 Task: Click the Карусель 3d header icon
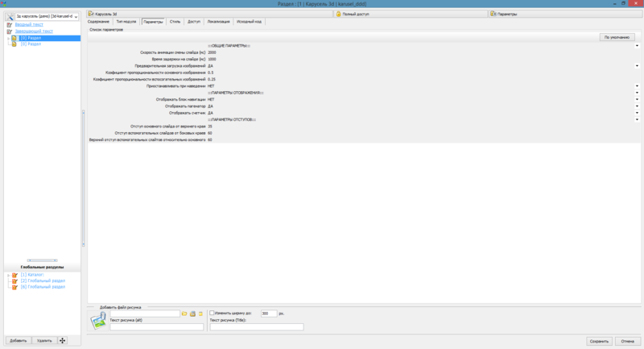[91, 14]
